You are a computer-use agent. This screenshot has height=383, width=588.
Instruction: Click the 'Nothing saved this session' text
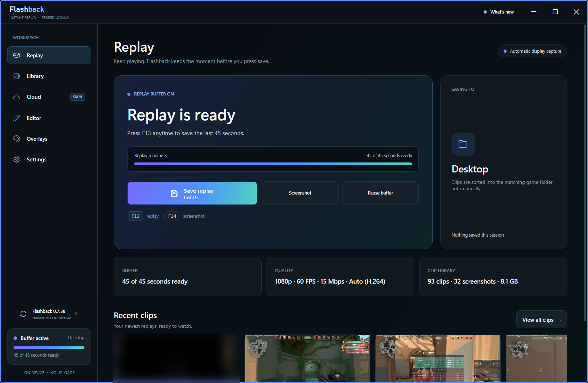[x=478, y=235]
